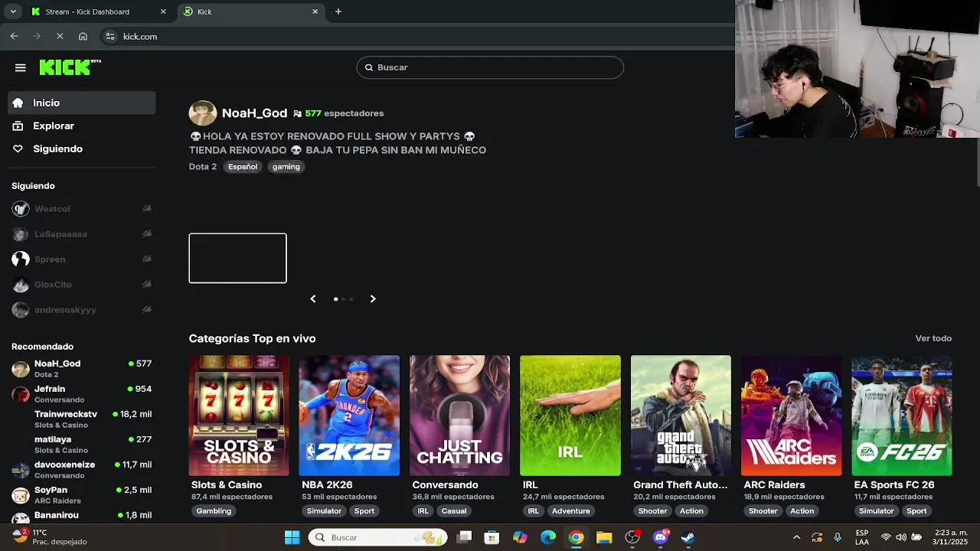
Task: Open a new browser tab
Action: (x=338, y=11)
